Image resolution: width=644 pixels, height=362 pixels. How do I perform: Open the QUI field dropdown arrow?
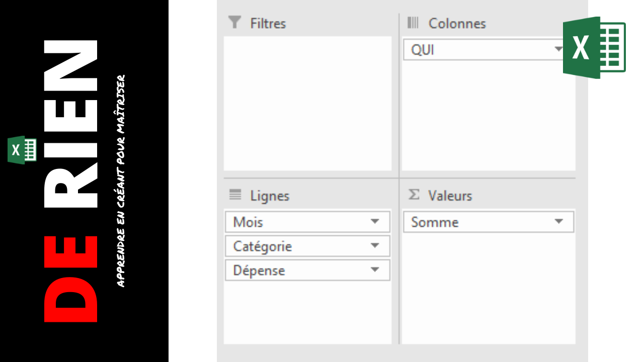pyautogui.click(x=558, y=49)
